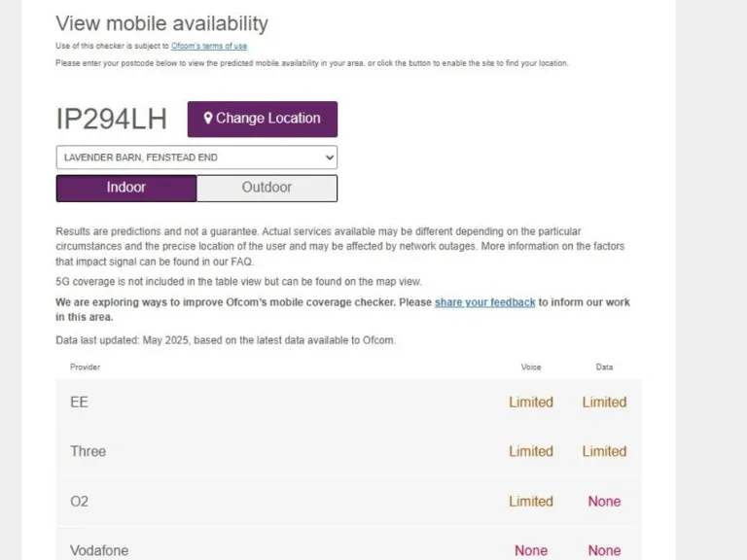
Task: Click O2's None data status
Action: pyautogui.click(x=604, y=501)
